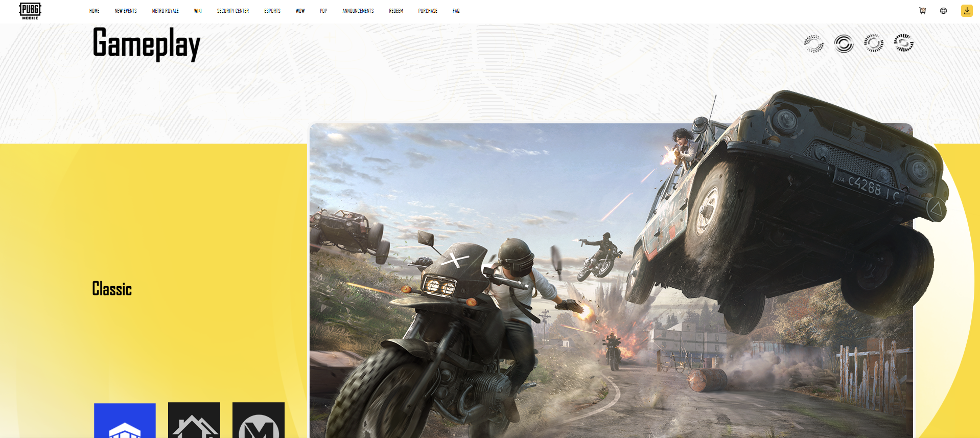Choose the M logo mode tile
980x438 pixels.
tap(259, 420)
